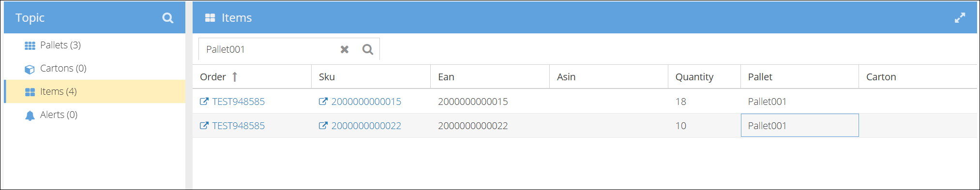This screenshot has height=190, width=980.
Task: Open Cartons (0) topic
Action: click(x=95, y=68)
